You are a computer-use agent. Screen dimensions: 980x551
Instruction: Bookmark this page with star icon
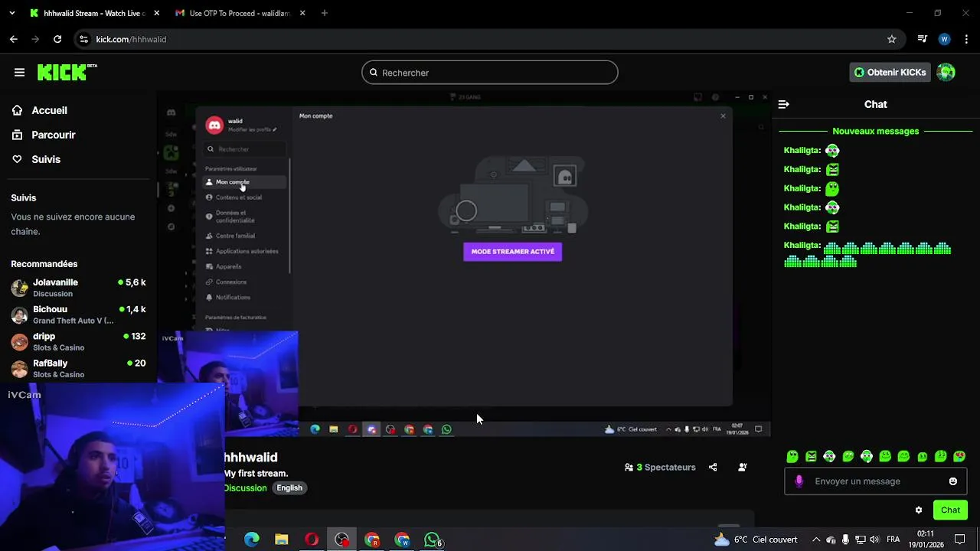coord(892,39)
